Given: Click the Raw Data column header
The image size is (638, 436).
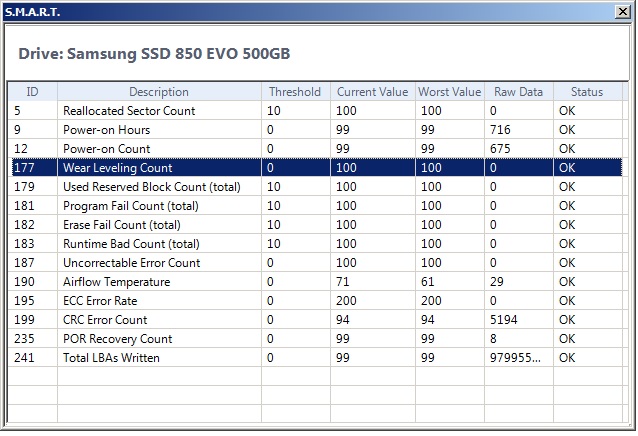Looking at the screenshot, I should (x=519, y=92).
